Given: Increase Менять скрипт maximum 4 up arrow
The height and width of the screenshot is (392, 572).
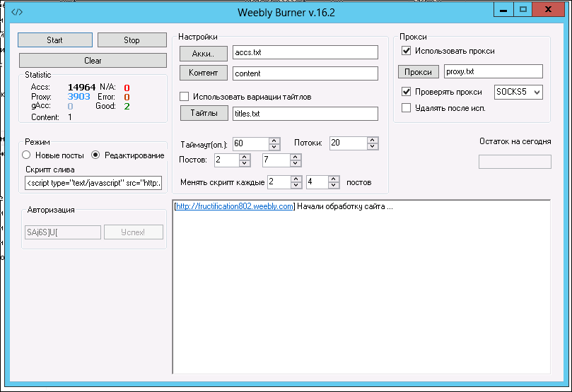Looking at the screenshot, I should pyautogui.click(x=334, y=179).
